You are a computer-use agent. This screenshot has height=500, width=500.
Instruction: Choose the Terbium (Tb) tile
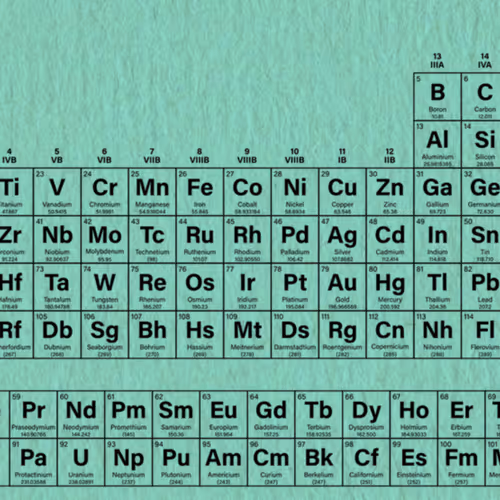pyautogui.click(x=319, y=415)
